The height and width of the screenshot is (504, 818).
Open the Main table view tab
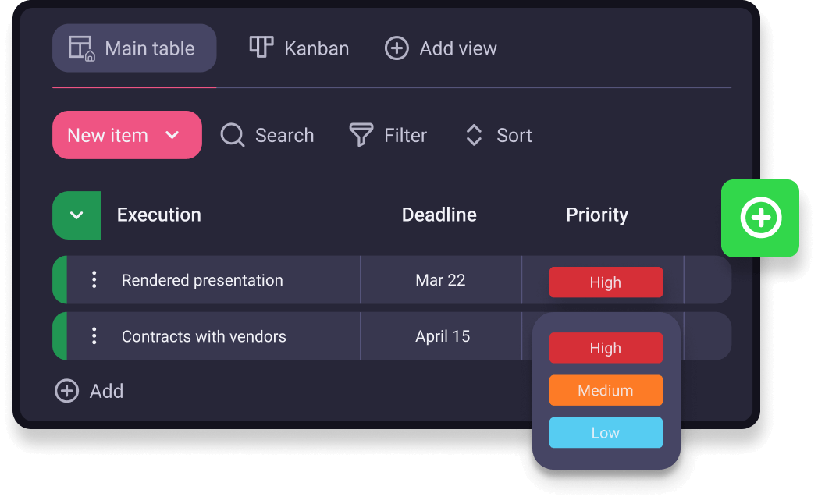click(134, 48)
